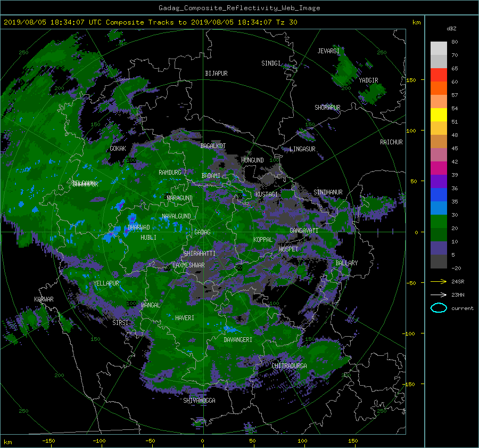Image resolution: width=479 pixels, height=448 pixels.
Task: Click the DAVANGERI city label
Action: coord(238,340)
